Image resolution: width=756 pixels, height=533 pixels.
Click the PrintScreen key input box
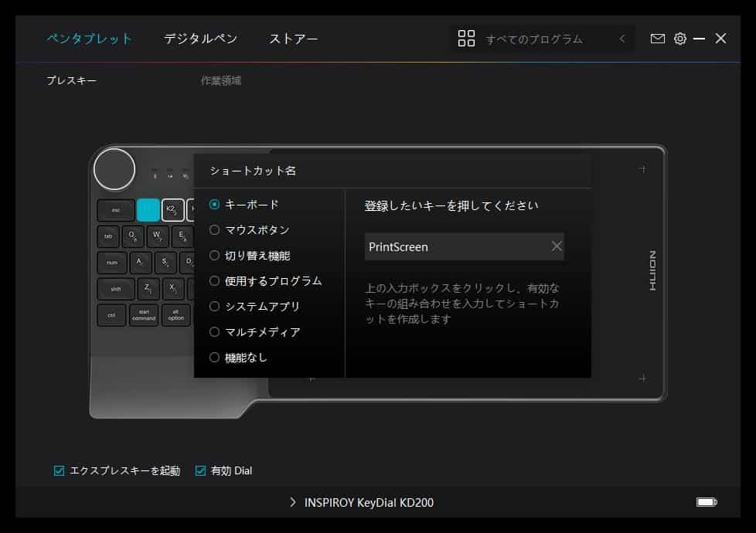point(465,246)
